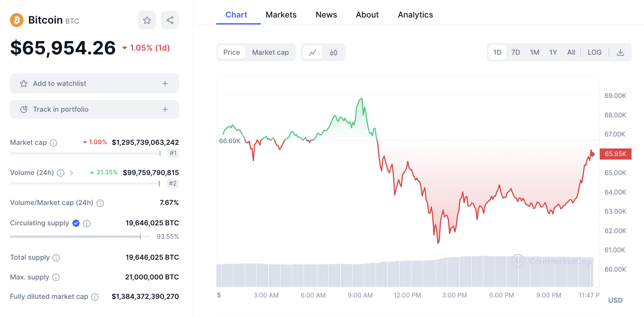Viewport: 644px width, 317px height.
Task: Open the Markets tab
Action: coord(281,15)
